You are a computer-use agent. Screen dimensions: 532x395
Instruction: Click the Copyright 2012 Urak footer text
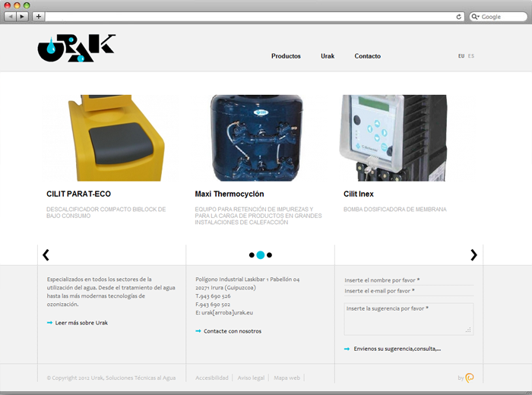pyautogui.click(x=111, y=378)
